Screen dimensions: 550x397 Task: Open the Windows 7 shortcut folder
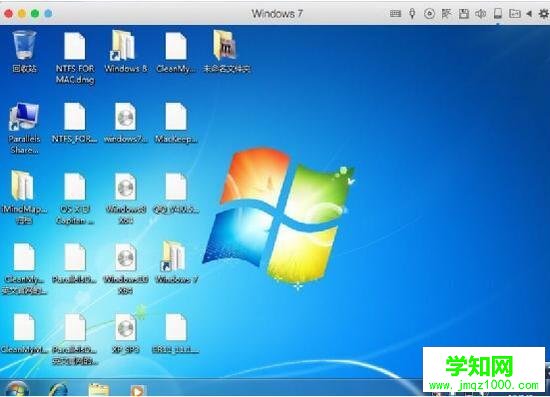coord(176,262)
